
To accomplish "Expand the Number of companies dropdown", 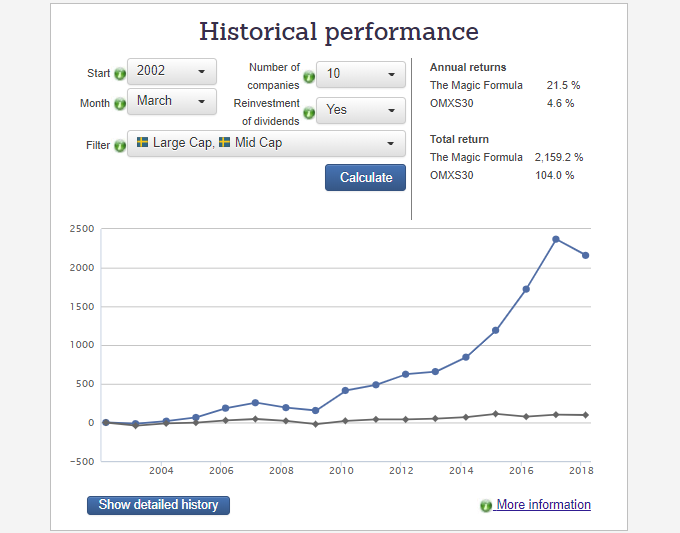I will click(361, 74).
